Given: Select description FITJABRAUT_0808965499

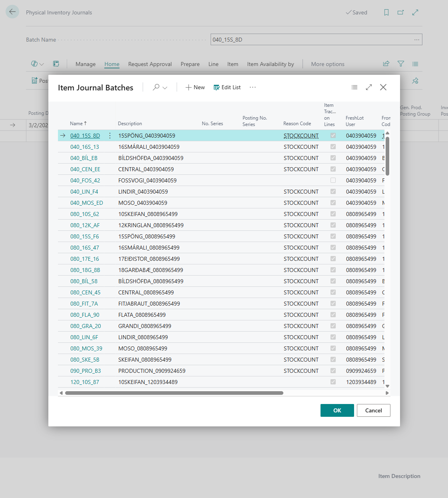Looking at the screenshot, I should coord(149,304).
